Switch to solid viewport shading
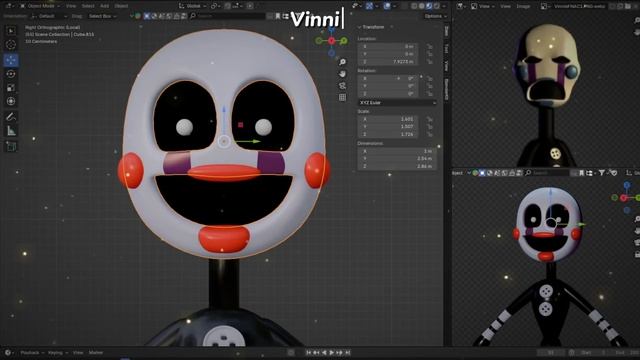The image size is (640, 360). click(x=421, y=6)
